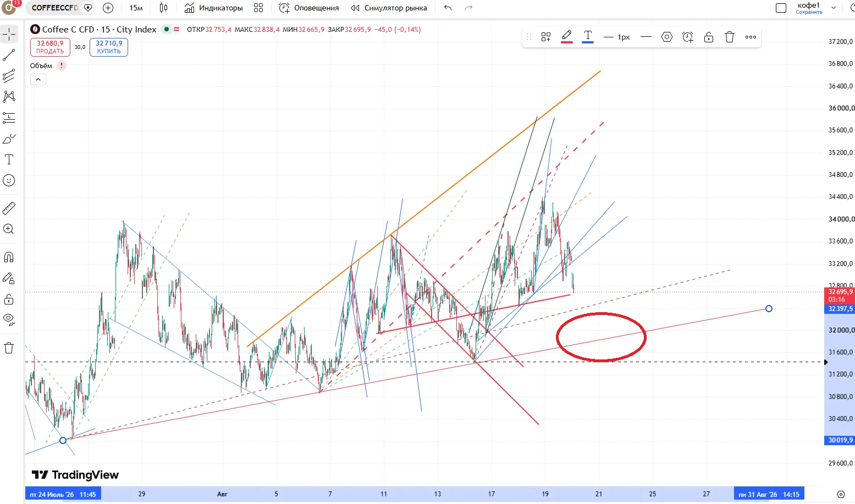Viewport: 855px width, 504px height.
Task: Open the indicator templates grid icon
Action: tap(258, 8)
